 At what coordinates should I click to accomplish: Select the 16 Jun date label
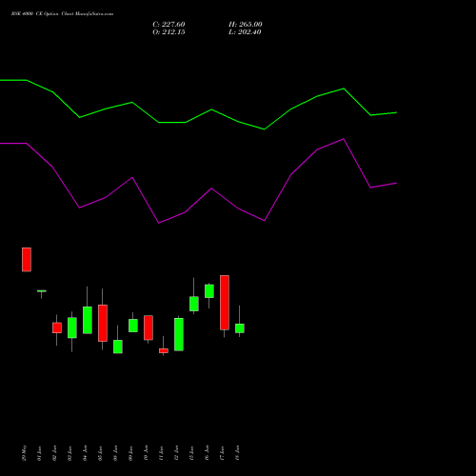click(x=207, y=453)
